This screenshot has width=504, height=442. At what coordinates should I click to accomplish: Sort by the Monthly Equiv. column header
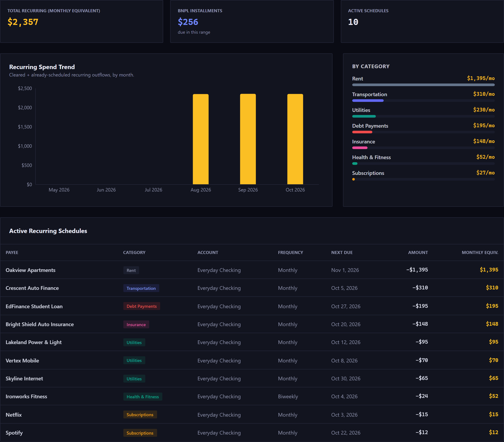click(x=480, y=252)
